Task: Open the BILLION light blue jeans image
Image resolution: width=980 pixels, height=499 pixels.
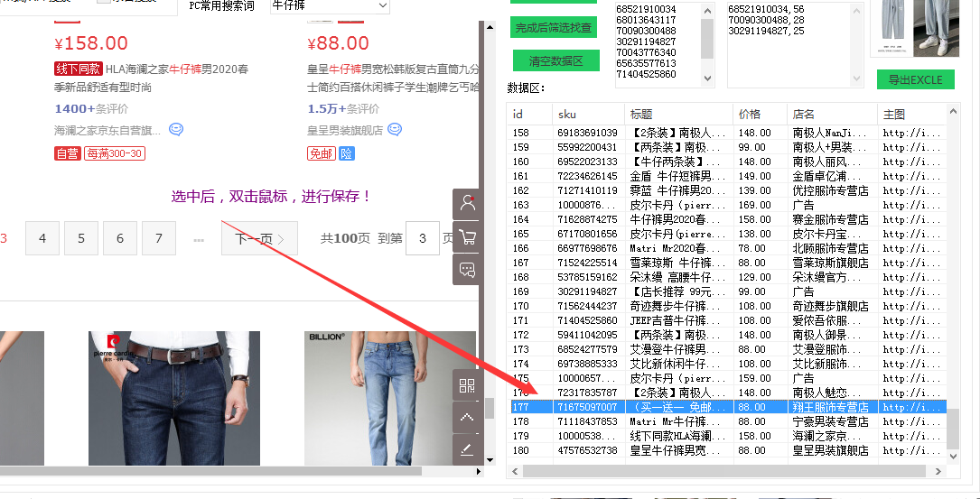Action: click(x=390, y=398)
